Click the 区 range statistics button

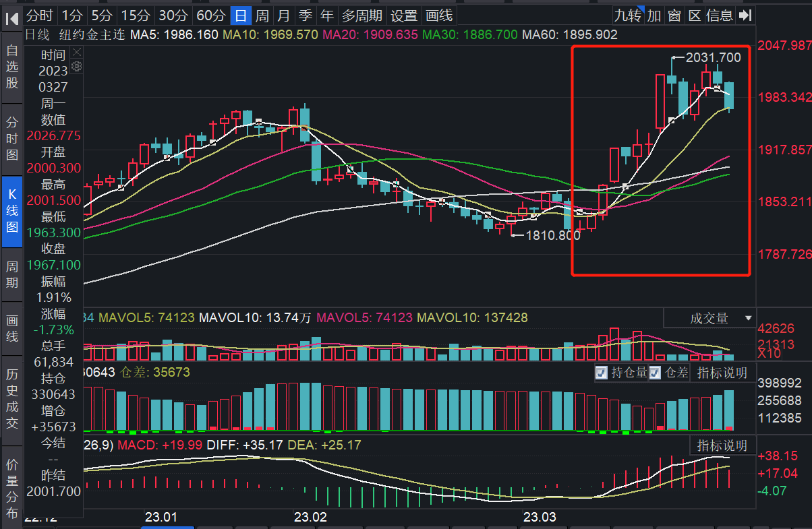click(x=695, y=15)
